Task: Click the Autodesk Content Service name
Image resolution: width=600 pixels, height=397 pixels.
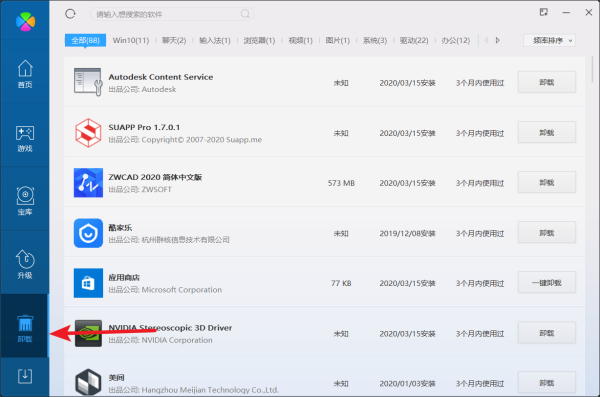Action: [x=161, y=77]
